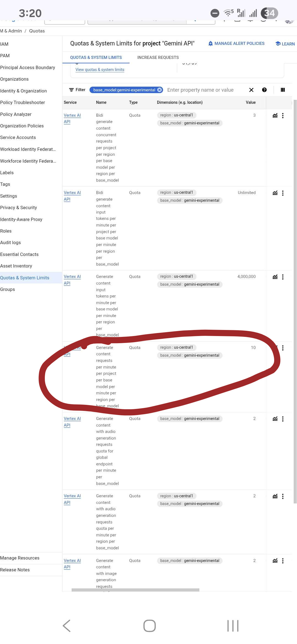Clear all filters with the X icon
The width and height of the screenshot is (297, 644).
pyautogui.click(x=251, y=90)
